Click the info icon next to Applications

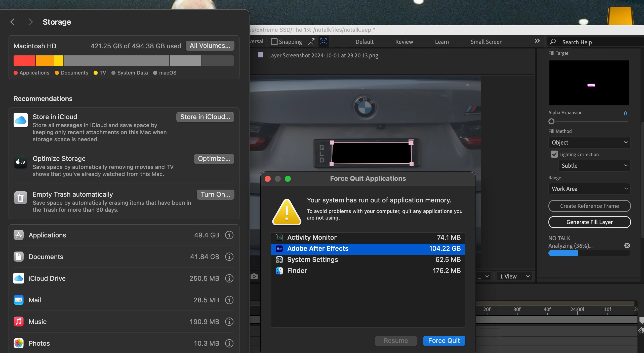point(229,235)
